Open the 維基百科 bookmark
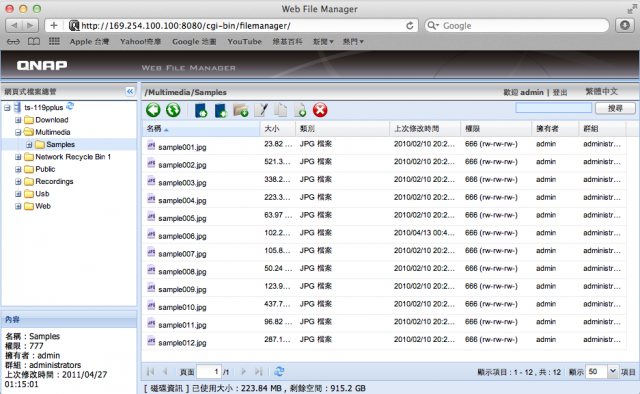Screen dimensions: 640x394 [287, 42]
